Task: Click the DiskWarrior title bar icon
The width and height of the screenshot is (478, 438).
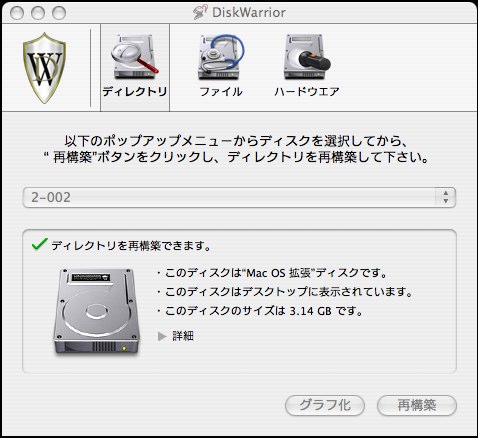Action: point(200,13)
